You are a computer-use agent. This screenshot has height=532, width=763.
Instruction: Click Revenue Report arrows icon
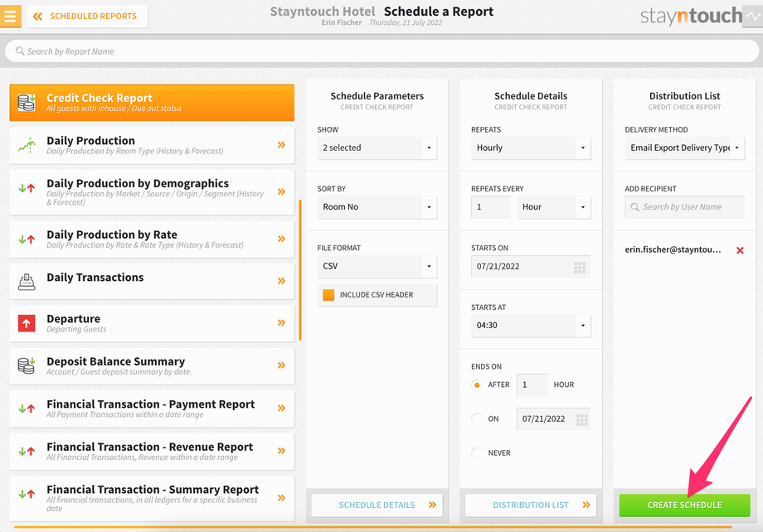[x=27, y=452]
